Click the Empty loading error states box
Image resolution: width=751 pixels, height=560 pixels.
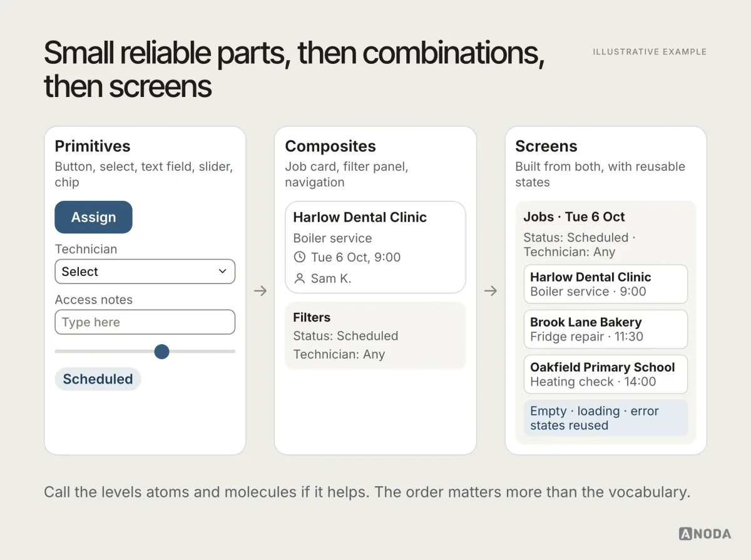(x=606, y=418)
